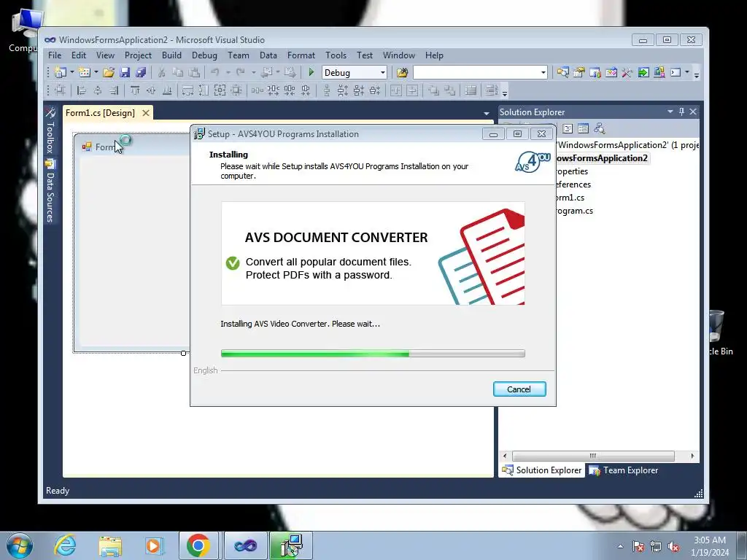Click the Open File folder icon
The height and width of the screenshot is (560, 747).
pos(109,72)
